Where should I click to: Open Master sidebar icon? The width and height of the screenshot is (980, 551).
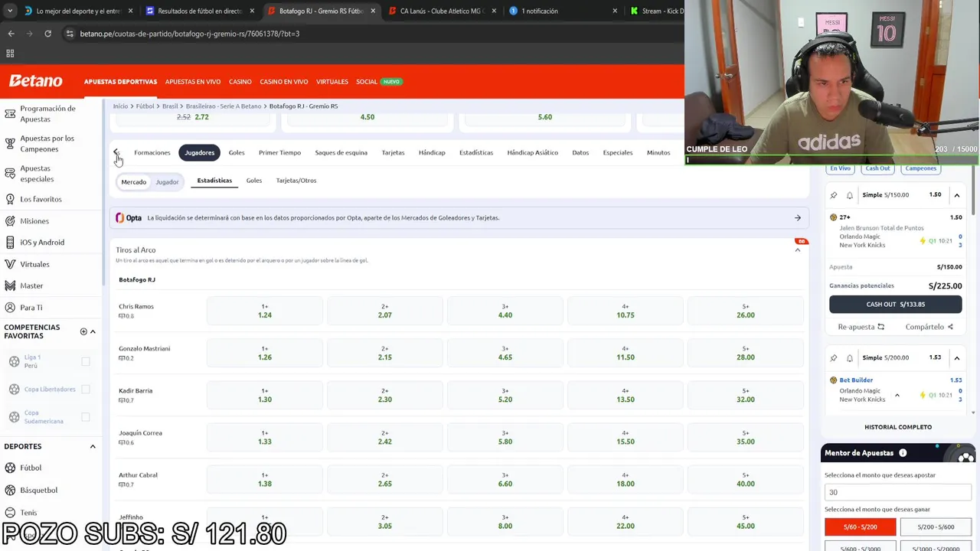pyautogui.click(x=10, y=285)
